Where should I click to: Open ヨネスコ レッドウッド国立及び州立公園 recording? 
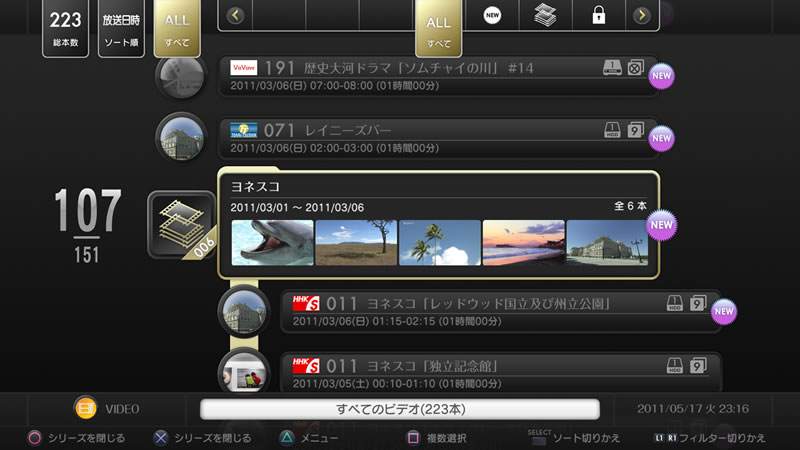[x=501, y=312]
